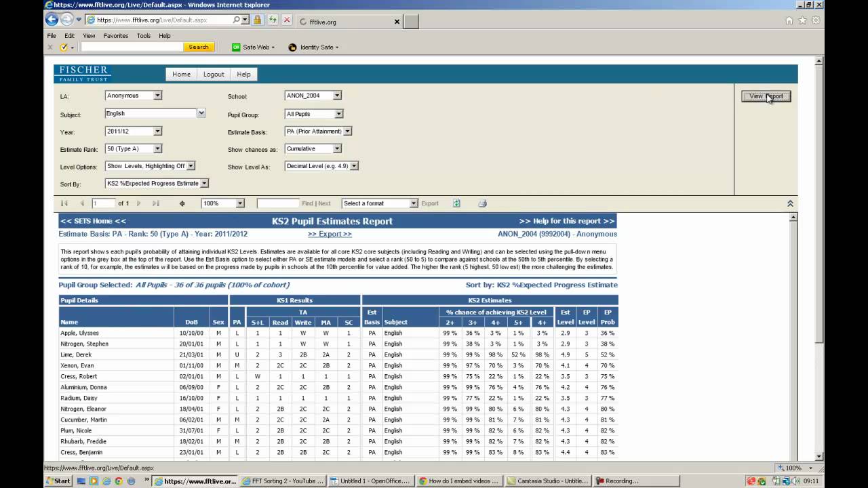Collapse parameters with double-chevron icon
Viewport: 868px width, 488px height.
(790, 203)
